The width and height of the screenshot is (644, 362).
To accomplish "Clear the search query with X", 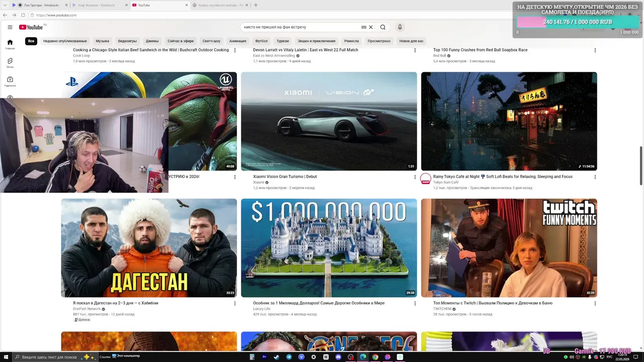I will click(x=371, y=27).
